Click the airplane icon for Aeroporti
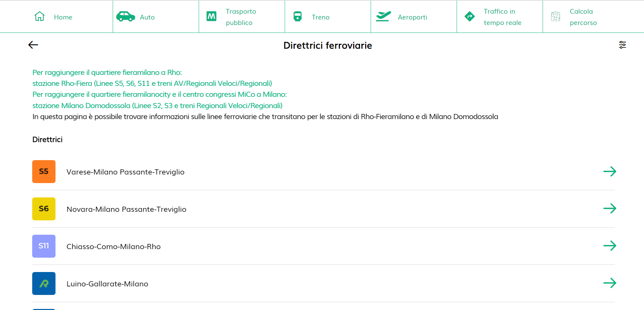Image resolution: width=644 pixels, height=310 pixels. (383, 16)
